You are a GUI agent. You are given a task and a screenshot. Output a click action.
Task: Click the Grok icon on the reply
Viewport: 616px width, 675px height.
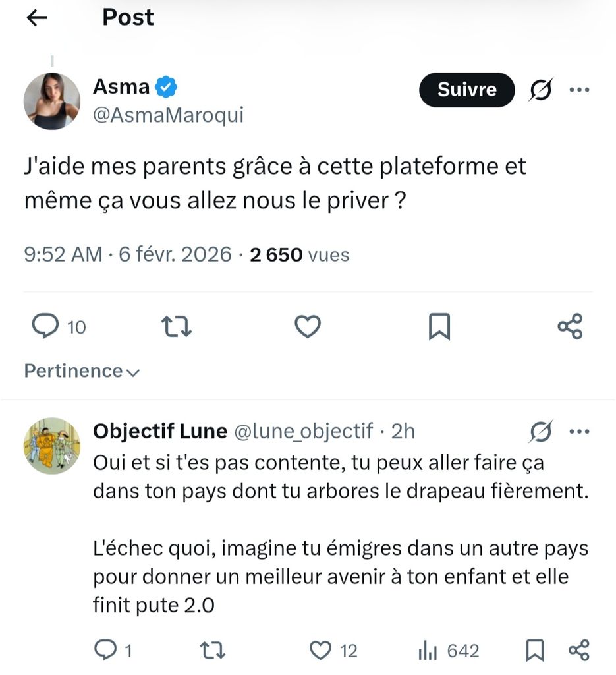541,432
